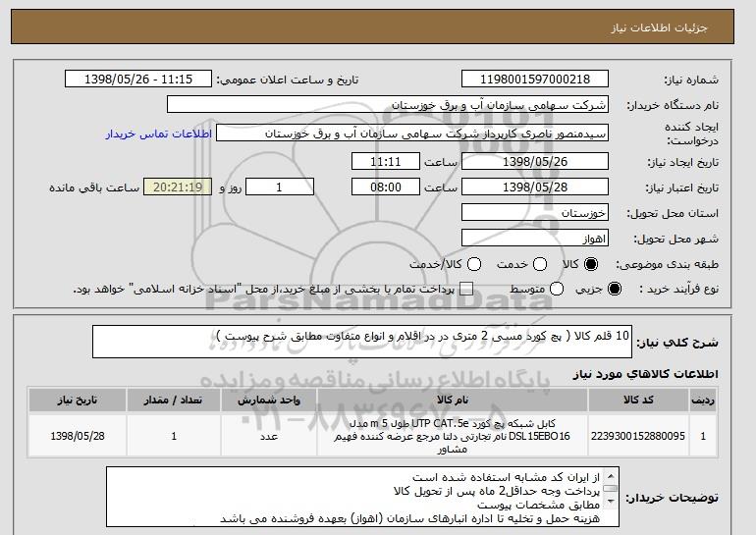Screen dimensions: 756x535
Task: Click the ساعت باقی مانده label
Action: (94, 187)
